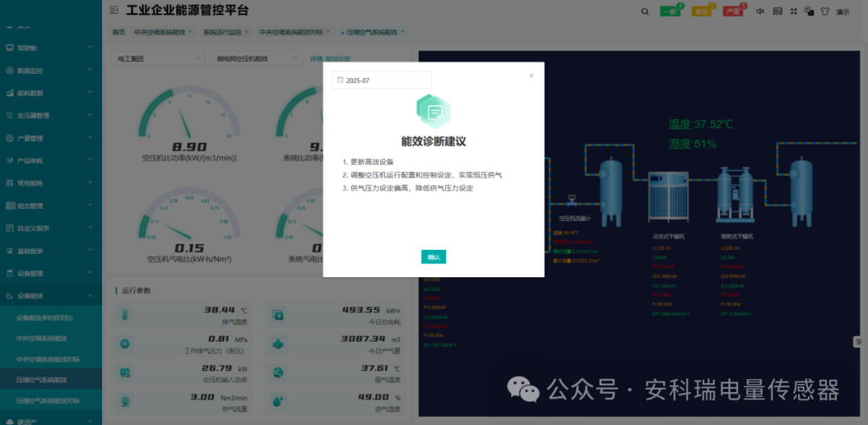This screenshot has height=425, width=868.
Task: Enter fullscreen with the expand icon
Action: point(793,11)
